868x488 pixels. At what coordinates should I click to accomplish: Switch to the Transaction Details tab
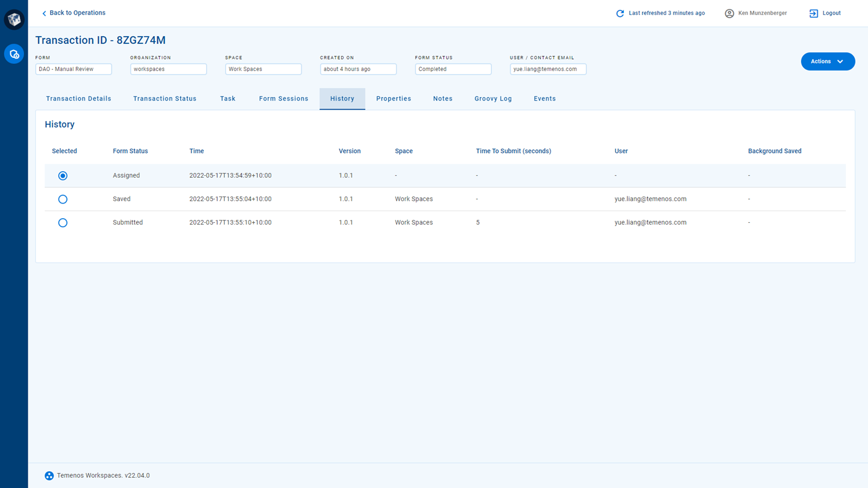[78, 99]
